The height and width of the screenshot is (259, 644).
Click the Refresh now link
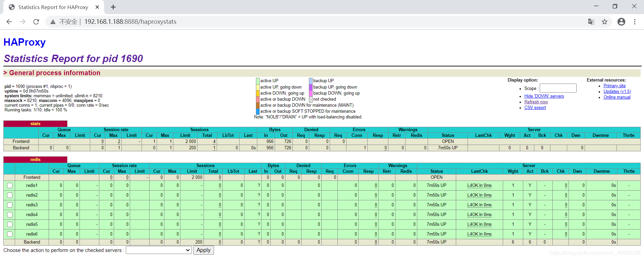click(x=536, y=102)
